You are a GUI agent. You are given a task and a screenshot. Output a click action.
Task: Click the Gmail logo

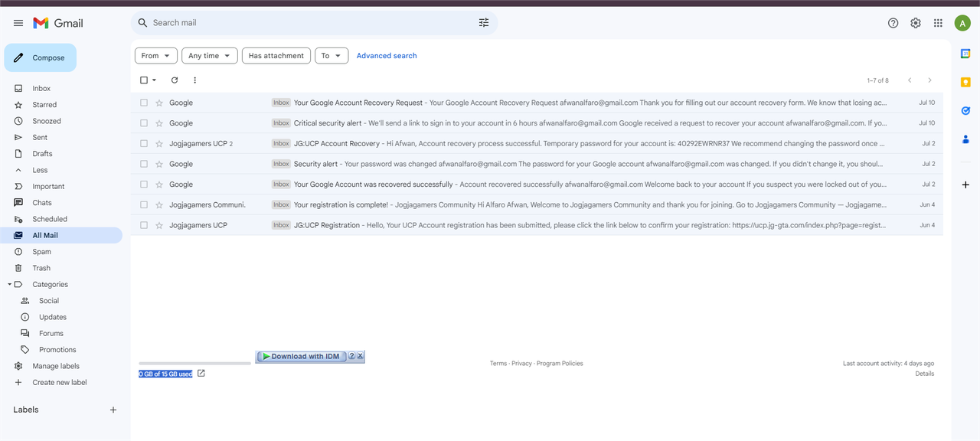tap(57, 23)
